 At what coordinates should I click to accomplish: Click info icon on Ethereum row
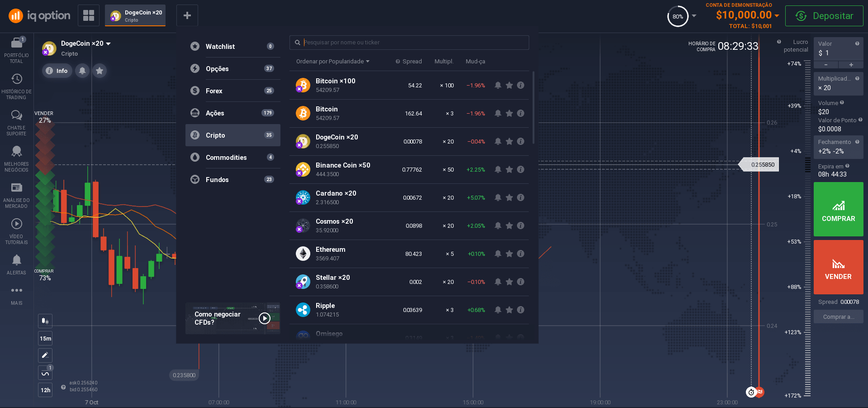tap(521, 254)
